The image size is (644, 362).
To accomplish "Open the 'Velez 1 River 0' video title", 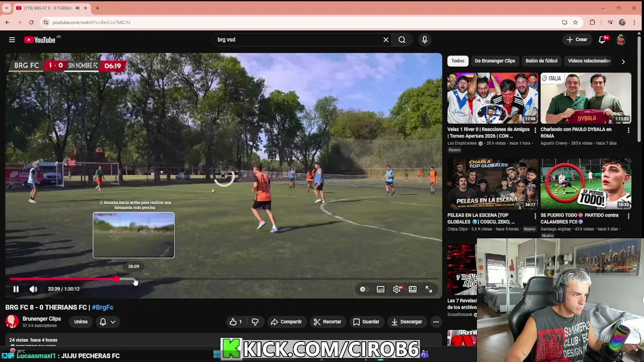I will click(488, 133).
